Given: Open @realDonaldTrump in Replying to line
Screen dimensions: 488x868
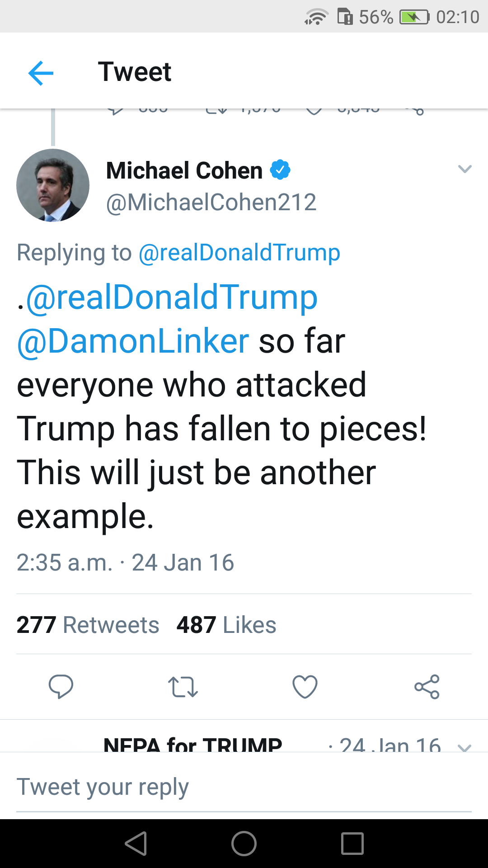Looking at the screenshot, I should 239,252.
